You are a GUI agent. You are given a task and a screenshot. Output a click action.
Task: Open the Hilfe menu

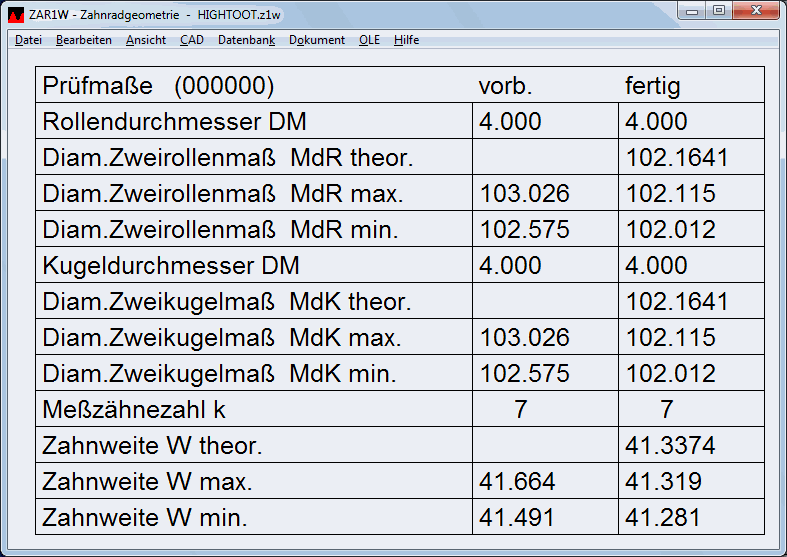[x=406, y=40]
